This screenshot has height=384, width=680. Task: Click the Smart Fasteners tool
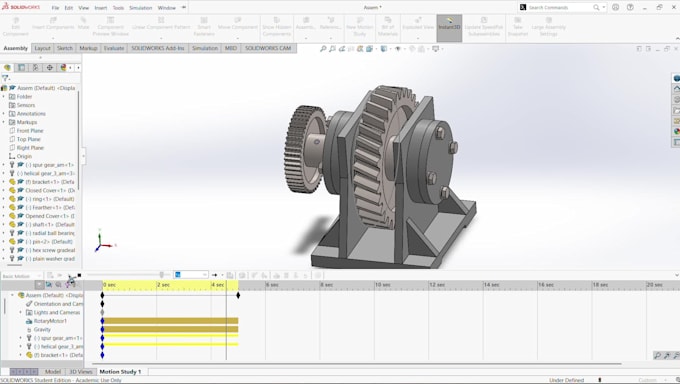pyautogui.click(x=204, y=26)
